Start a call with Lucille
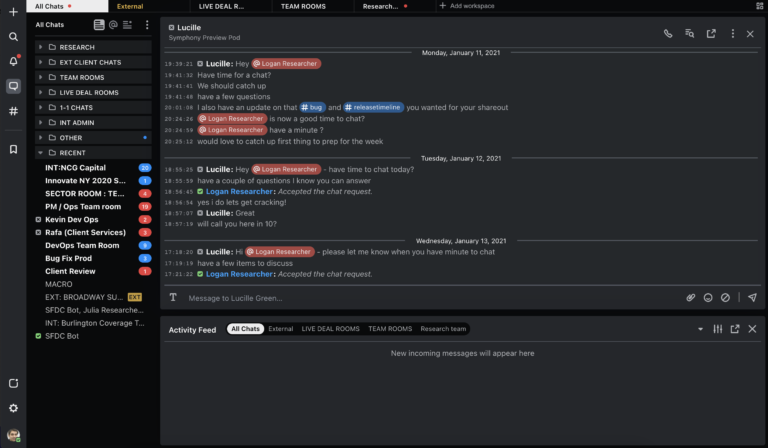 pyautogui.click(x=668, y=34)
